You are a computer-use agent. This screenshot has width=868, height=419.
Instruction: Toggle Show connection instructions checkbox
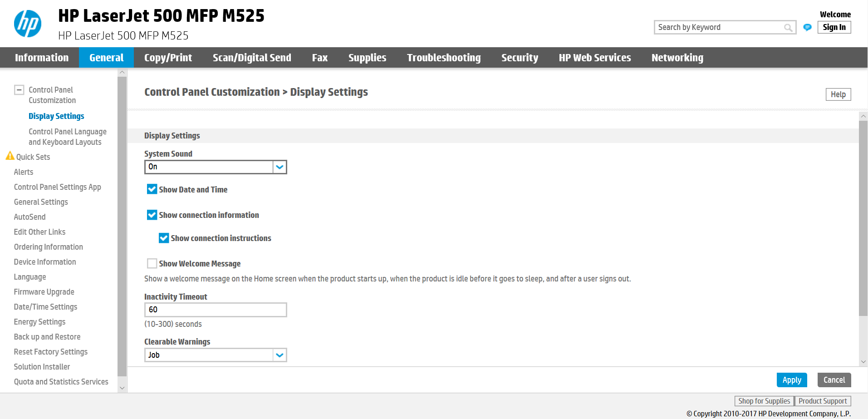point(164,238)
